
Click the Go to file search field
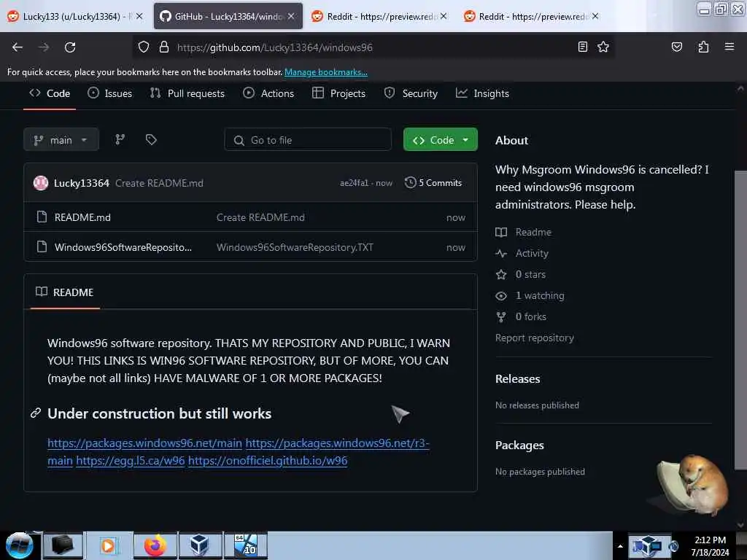tap(308, 139)
